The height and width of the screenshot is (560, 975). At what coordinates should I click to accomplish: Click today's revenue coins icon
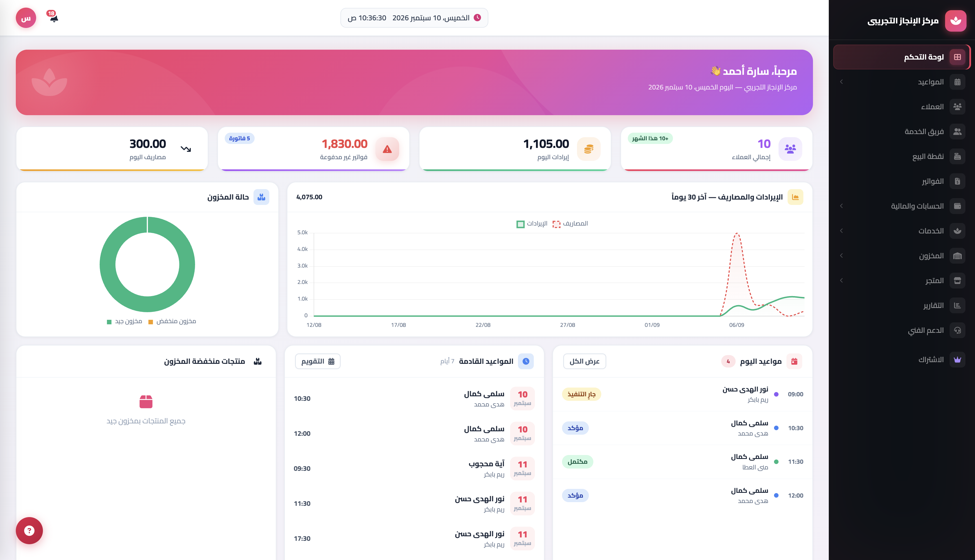point(589,149)
